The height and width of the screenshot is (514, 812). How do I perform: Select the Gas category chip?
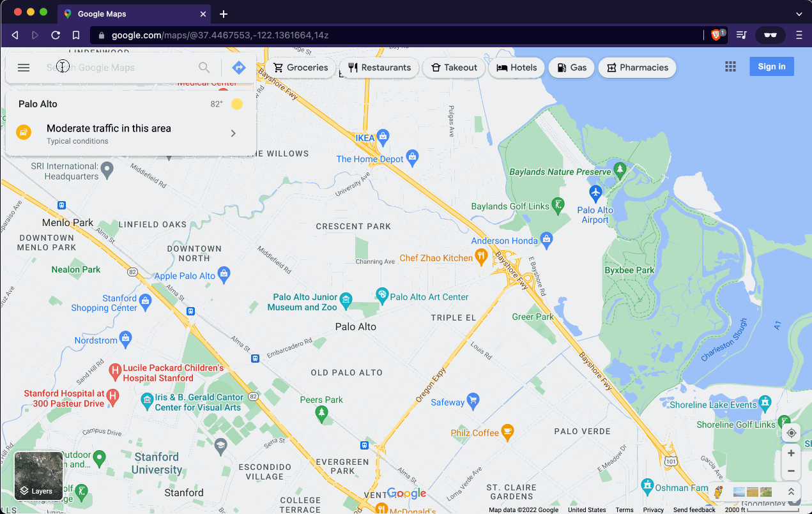tap(572, 68)
